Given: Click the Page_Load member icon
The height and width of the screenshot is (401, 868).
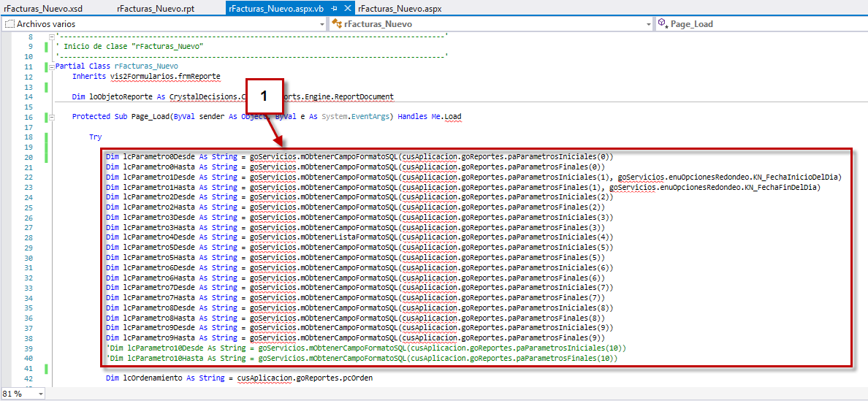Looking at the screenshot, I should (x=663, y=24).
